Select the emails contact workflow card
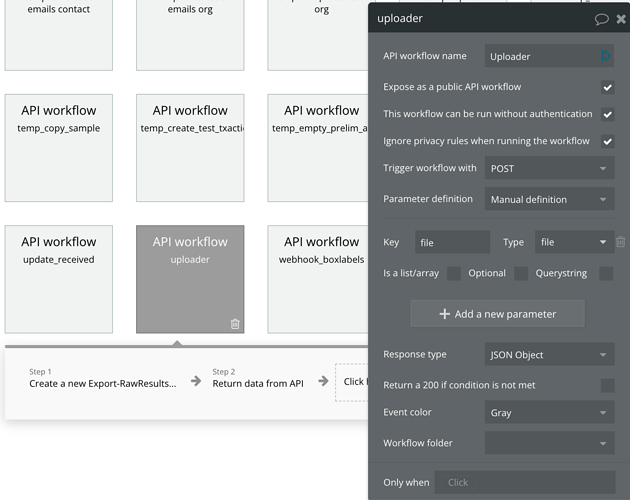 pyautogui.click(x=59, y=35)
